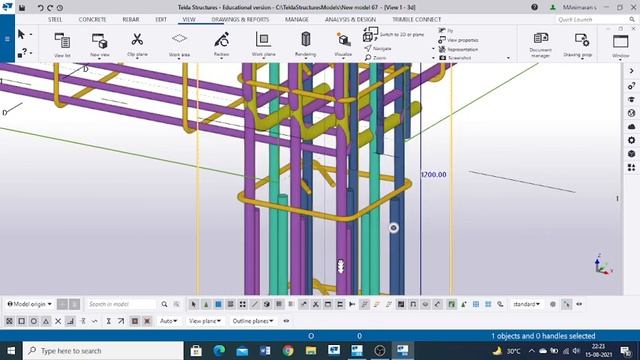Open the Document manager
Image resolution: width=640 pixels, height=360 pixels.
[x=540, y=45]
